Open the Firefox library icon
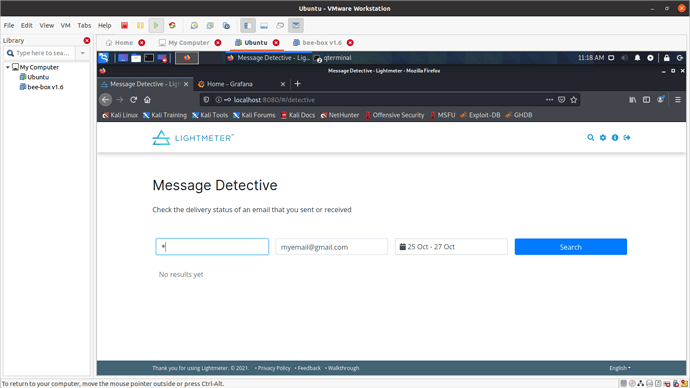Viewport: 690px width, 388px height. (x=632, y=100)
